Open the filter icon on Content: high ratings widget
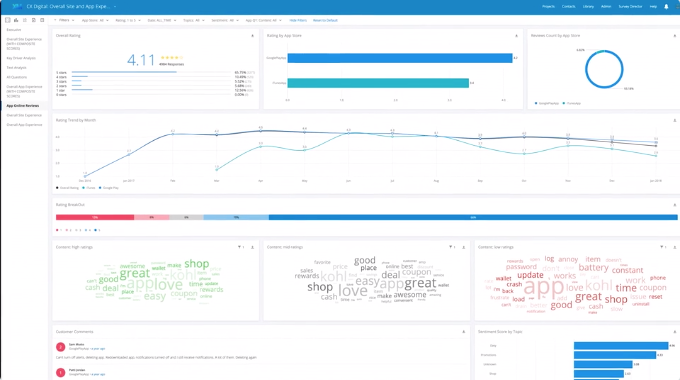The width and height of the screenshot is (680, 380). click(x=240, y=247)
